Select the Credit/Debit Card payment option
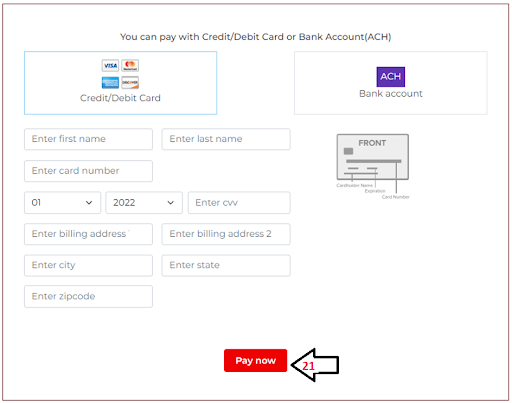512x403 pixels. (x=120, y=83)
